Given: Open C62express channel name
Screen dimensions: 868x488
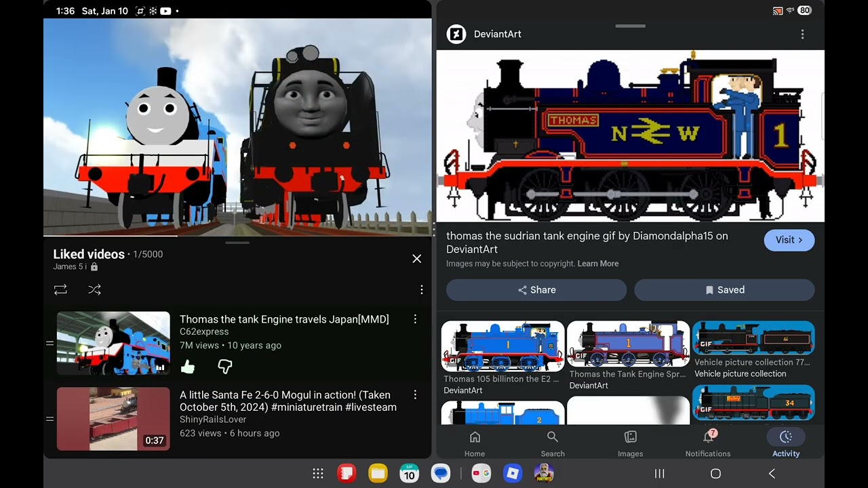Looking at the screenshot, I should click(204, 331).
